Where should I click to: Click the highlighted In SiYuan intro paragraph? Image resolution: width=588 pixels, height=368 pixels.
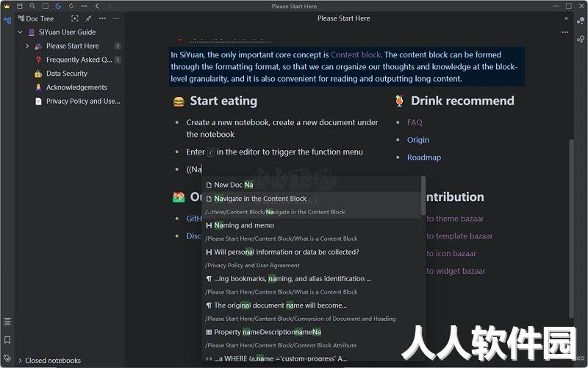pos(346,67)
